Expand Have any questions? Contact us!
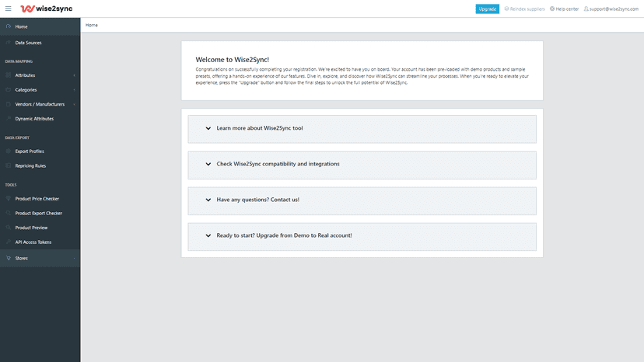Viewport: 644px width, 362px height. pyautogui.click(x=362, y=200)
